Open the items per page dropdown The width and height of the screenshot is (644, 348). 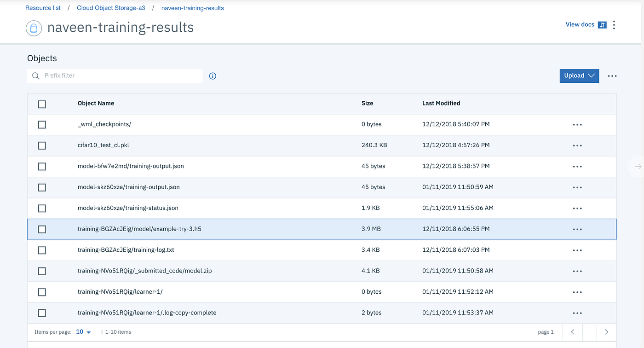pyautogui.click(x=83, y=331)
